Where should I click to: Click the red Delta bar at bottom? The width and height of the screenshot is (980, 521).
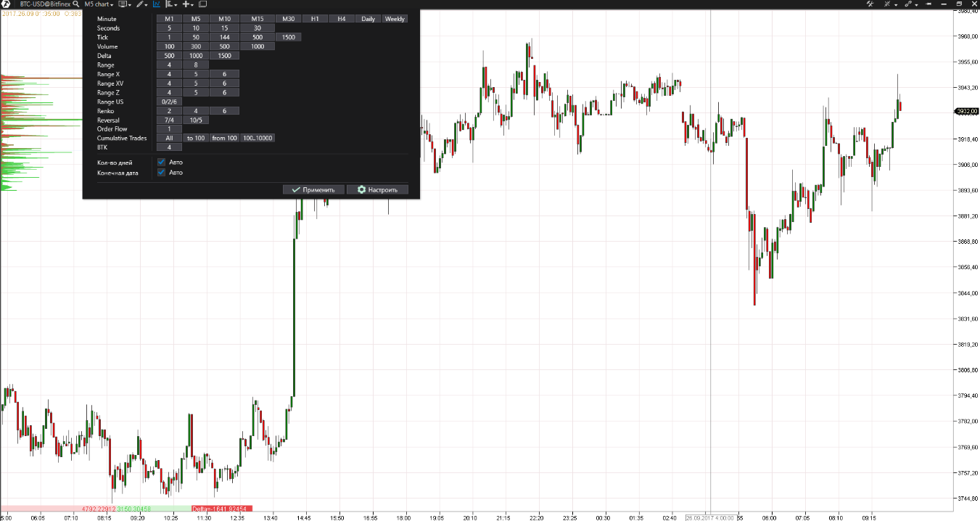coord(222,509)
